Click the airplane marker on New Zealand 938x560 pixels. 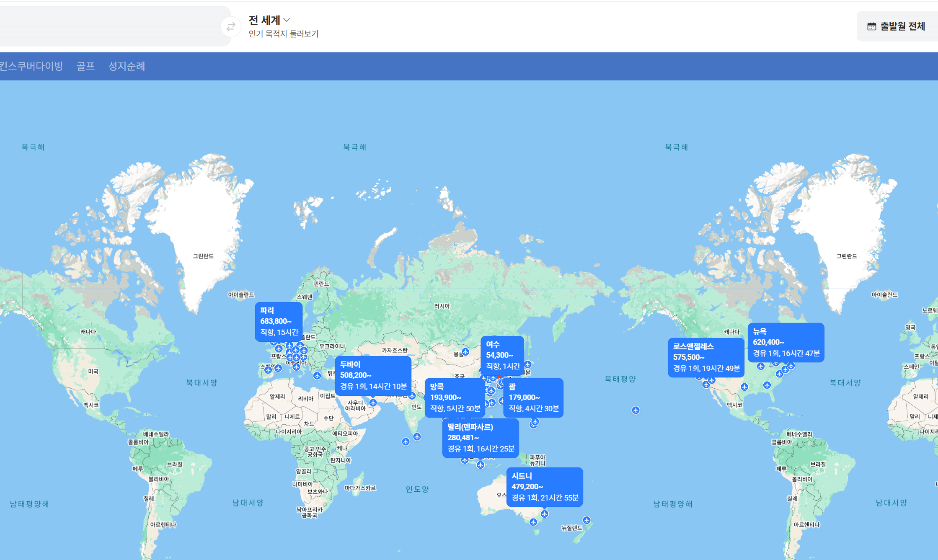[587, 520]
